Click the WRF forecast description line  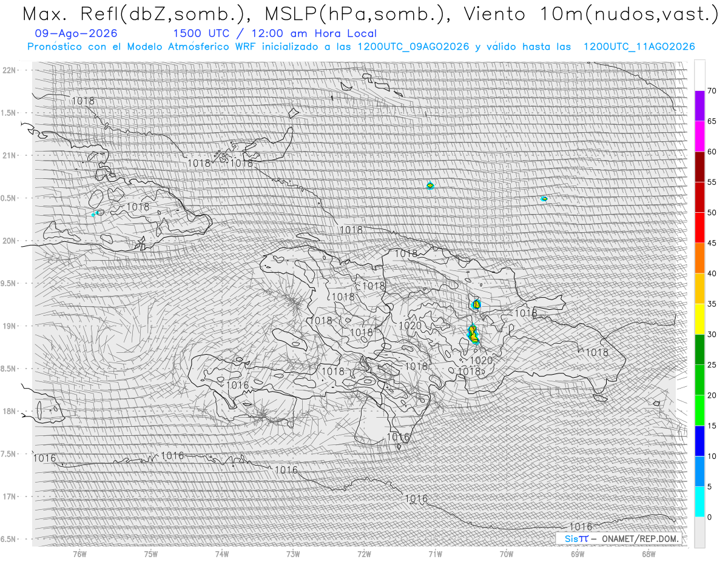361,47
